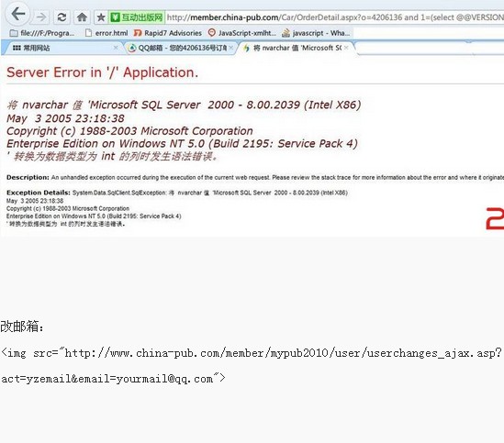
Task: Click the "Exception Details:" label
Action: point(39,193)
